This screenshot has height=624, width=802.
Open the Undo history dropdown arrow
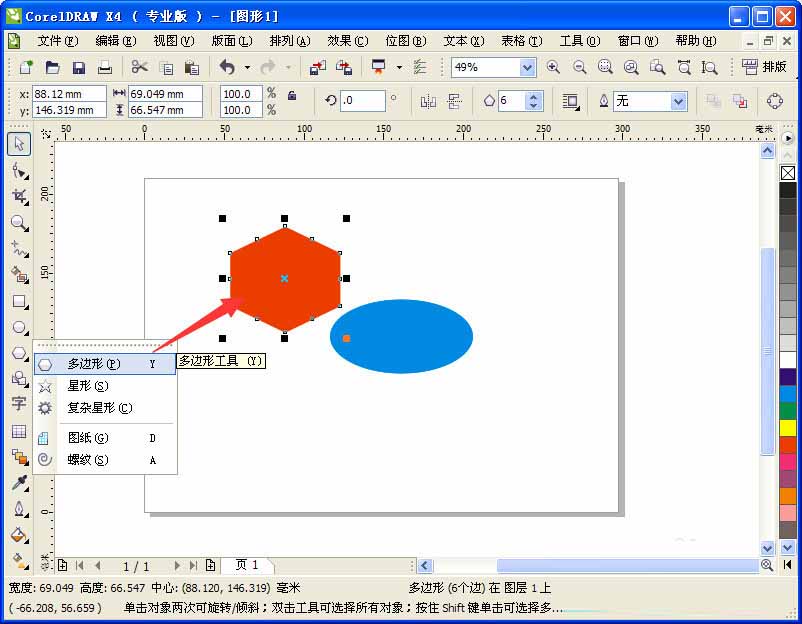tap(247, 67)
